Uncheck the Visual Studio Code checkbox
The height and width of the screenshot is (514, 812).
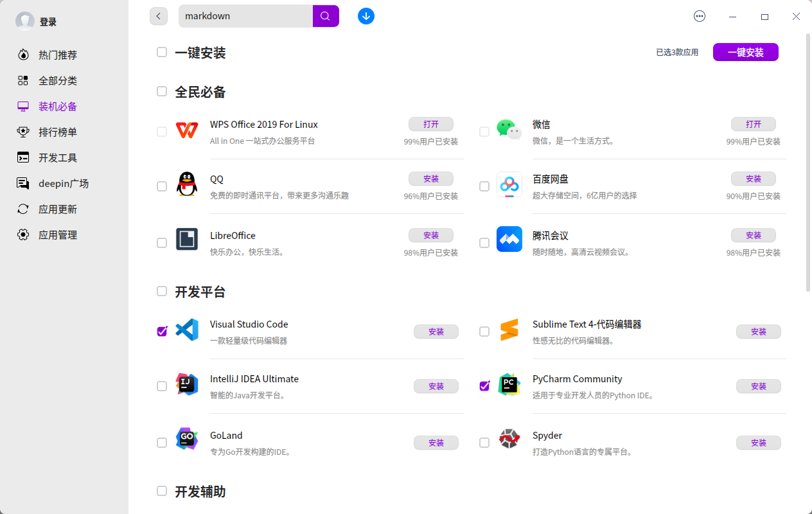point(161,330)
